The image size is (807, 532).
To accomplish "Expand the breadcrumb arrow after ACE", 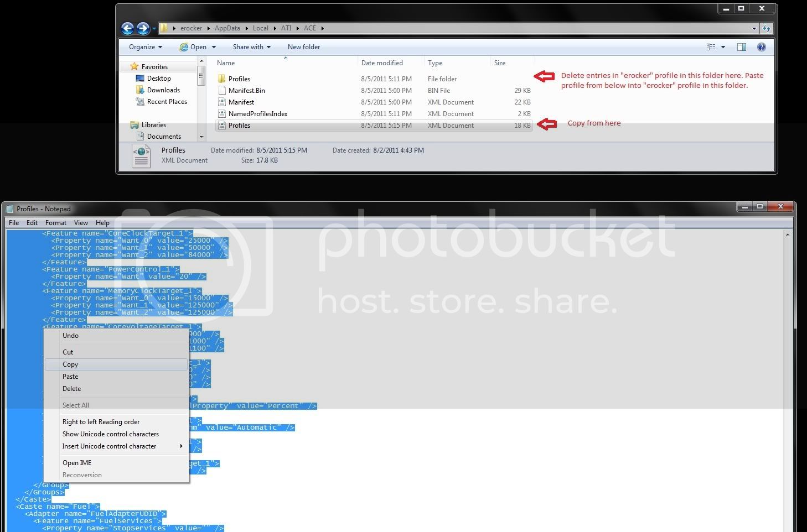I will point(322,28).
